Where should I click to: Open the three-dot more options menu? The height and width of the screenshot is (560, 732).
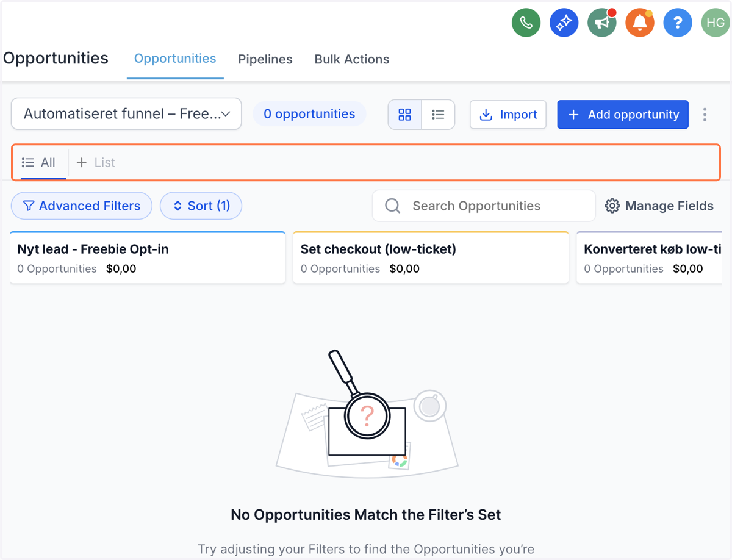(x=705, y=115)
